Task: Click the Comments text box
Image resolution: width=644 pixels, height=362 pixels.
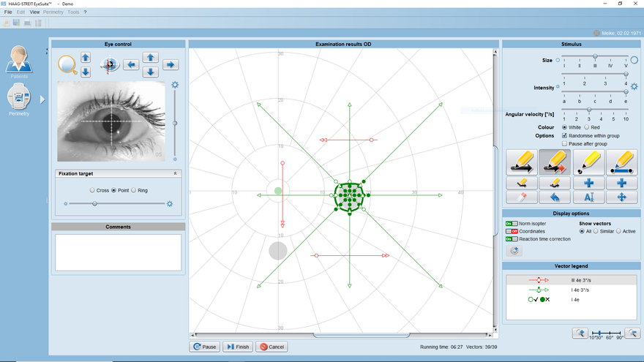Action: pos(118,252)
